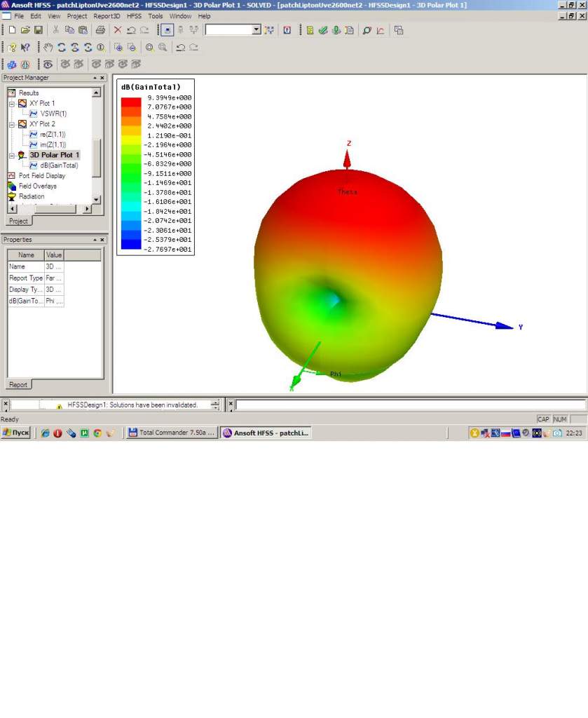Collapse the Project Manager panel with its arrow
588x718 pixels.
click(95, 78)
